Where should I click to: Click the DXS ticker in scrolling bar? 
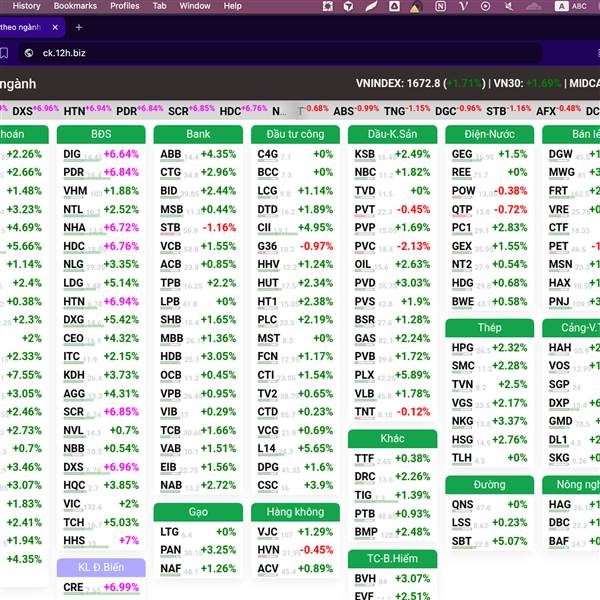pyautogui.click(x=22, y=111)
